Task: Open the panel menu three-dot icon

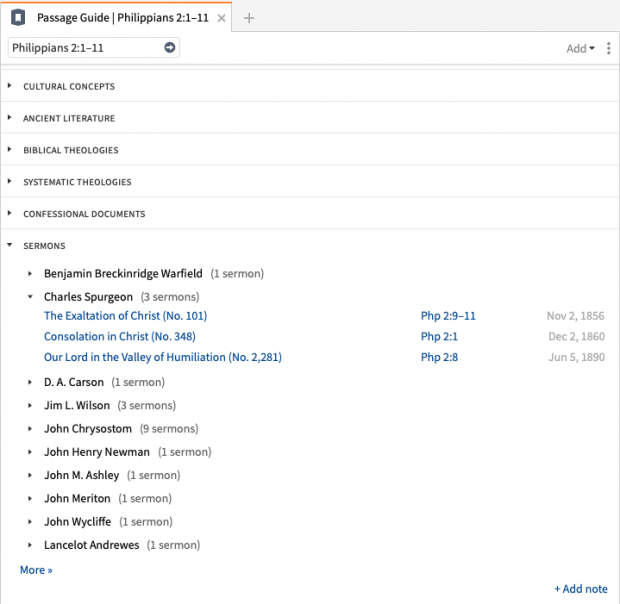Action: 608,48
